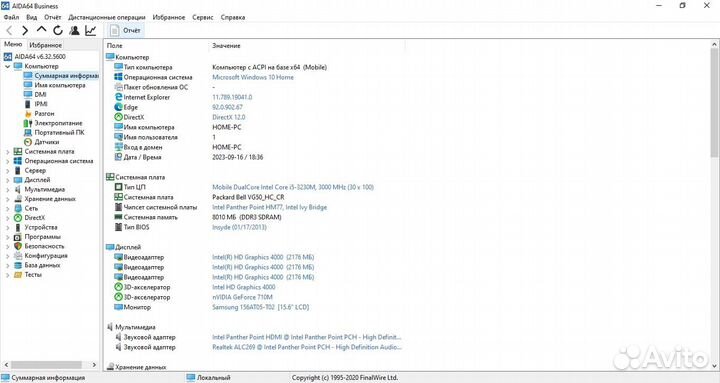Click the Тесты icon in tree
720x383 pixels.
(x=18, y=275)
